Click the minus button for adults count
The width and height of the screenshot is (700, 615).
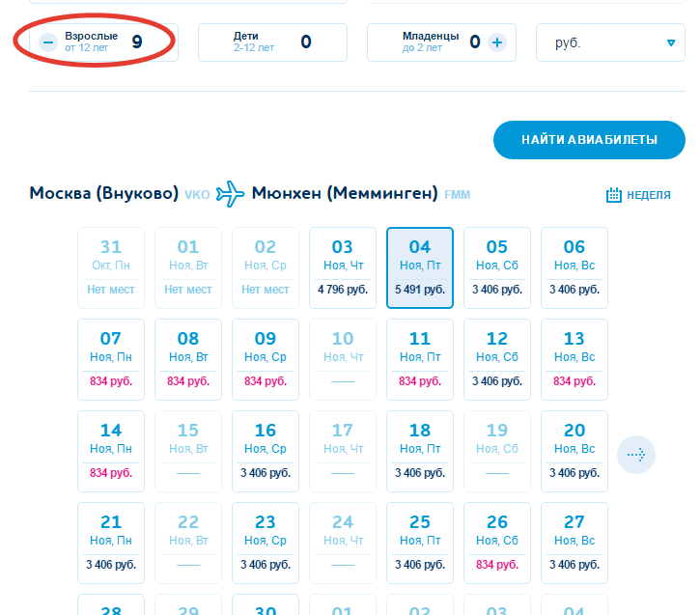[x=47, y=42]
